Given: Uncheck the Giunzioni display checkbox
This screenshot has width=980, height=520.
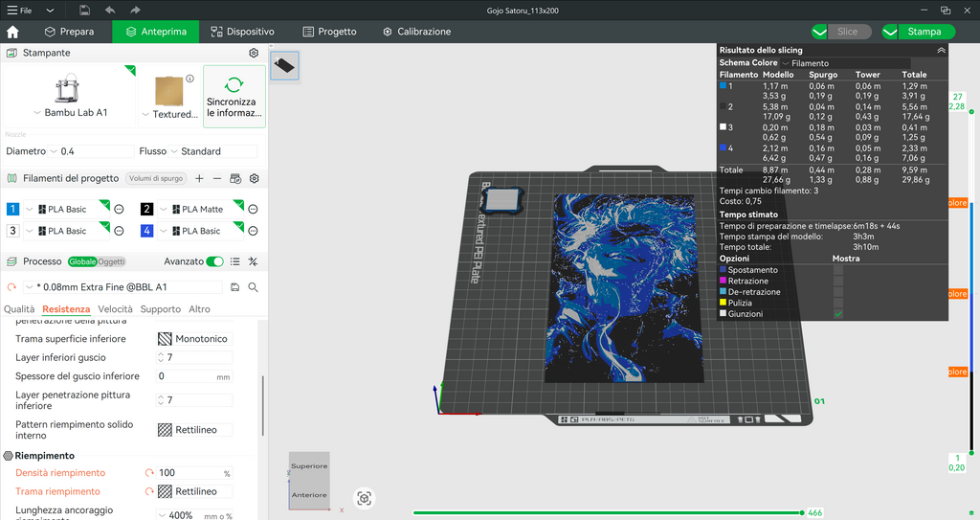Looking at the screenshot, I should tap(838, 314).
